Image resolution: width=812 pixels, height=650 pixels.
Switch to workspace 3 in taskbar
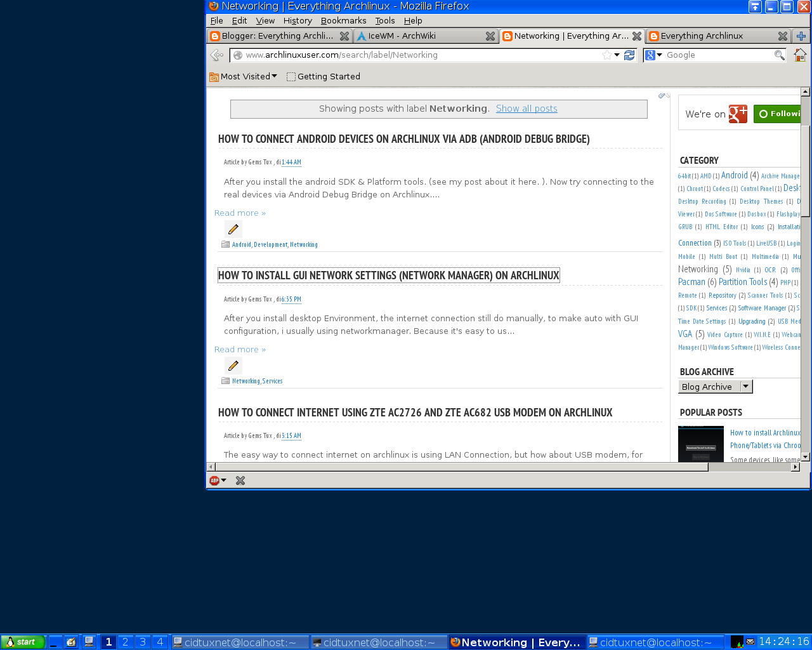(143, 642)
